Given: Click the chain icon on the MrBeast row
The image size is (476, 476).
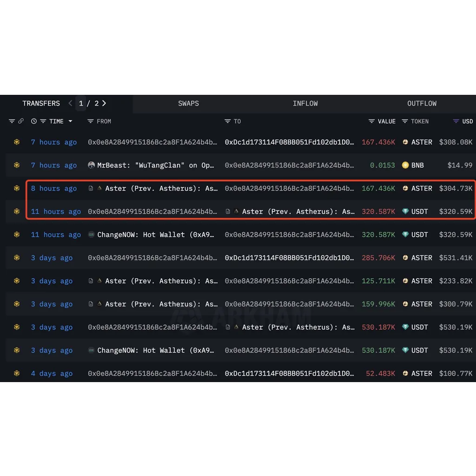Looking at the screenshot, I should click(17, 165).
